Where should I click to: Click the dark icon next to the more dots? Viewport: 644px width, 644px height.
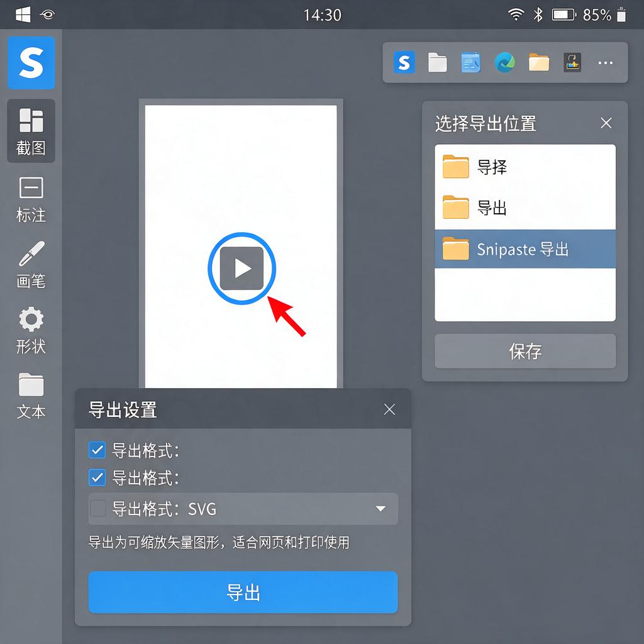click(572, 62)
